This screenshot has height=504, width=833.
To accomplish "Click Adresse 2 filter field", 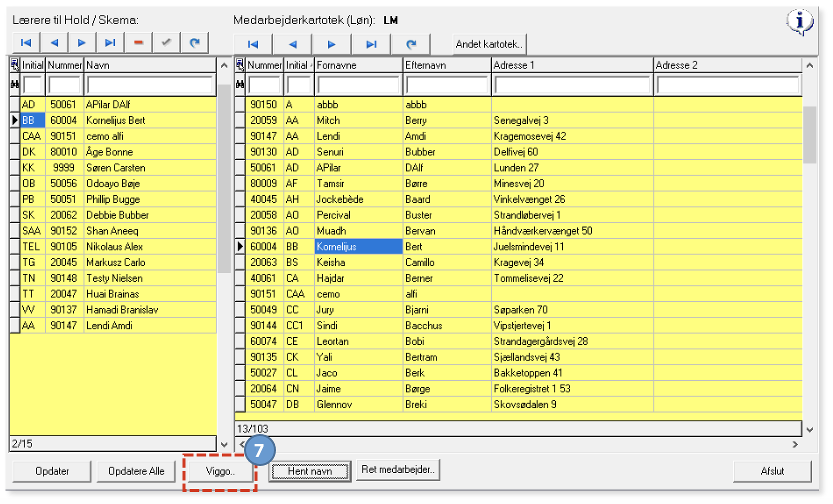I will pos(727,85).
